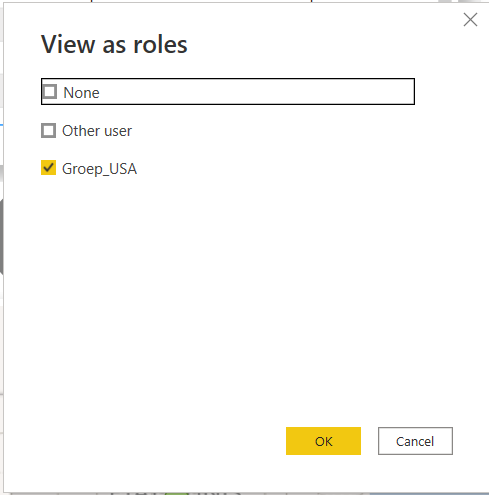Toggle the None role option

point(50,92)
